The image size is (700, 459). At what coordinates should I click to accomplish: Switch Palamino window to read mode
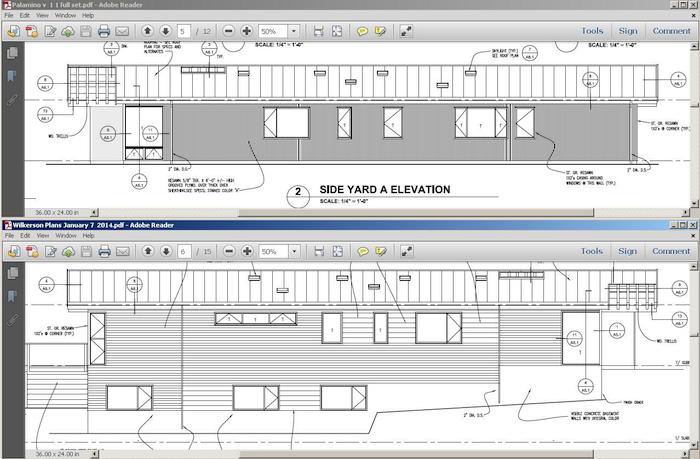pyautogui.click(x=406, y=31)
